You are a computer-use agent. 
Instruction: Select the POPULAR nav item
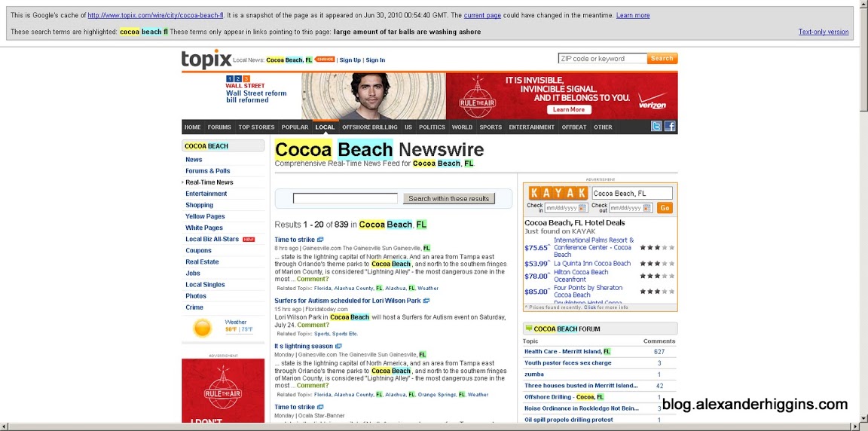(x=295, y=127)
